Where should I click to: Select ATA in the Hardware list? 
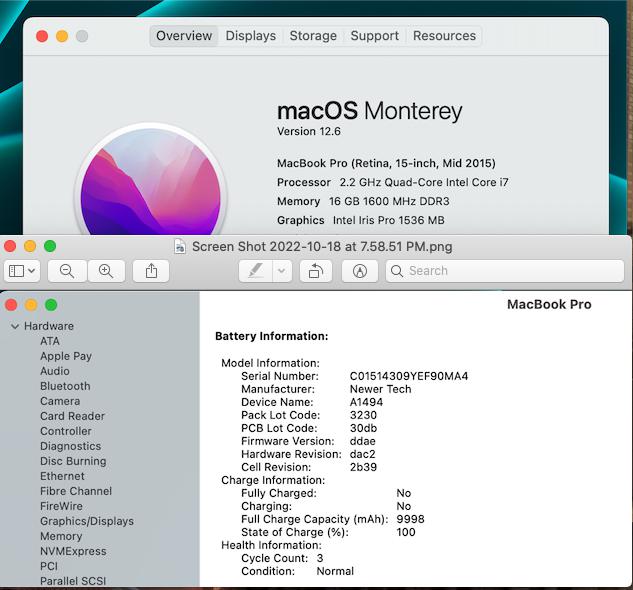pyautogui.click(x=50, y=341)
